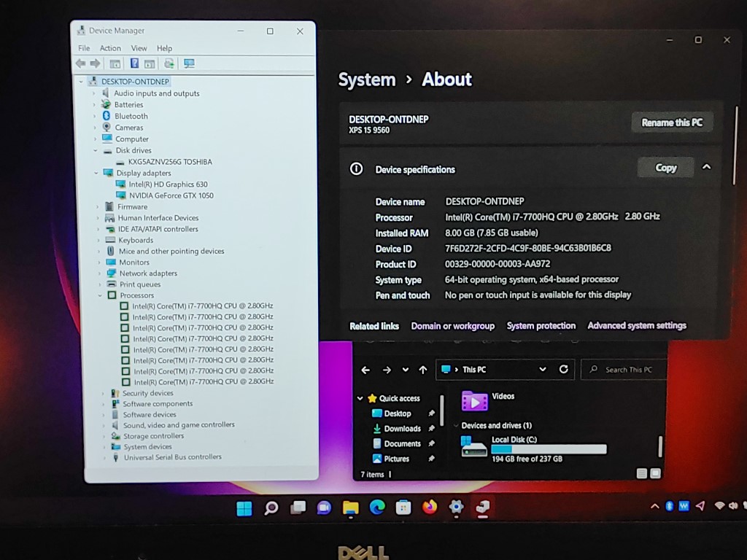Select Sound, video and game controllers
The width and height of the screenshot is (747, 560).
pos(179,425)
